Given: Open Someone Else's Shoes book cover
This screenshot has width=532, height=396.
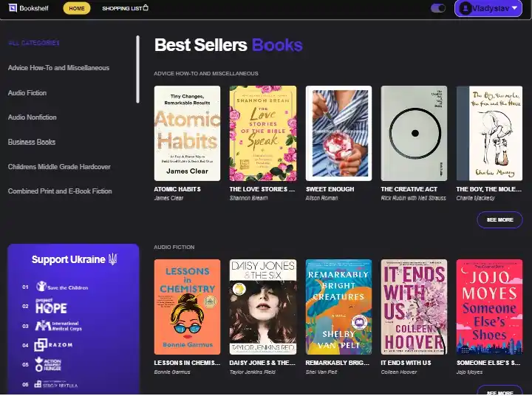Looking at the screenshot, I should (x=490, y=307).
